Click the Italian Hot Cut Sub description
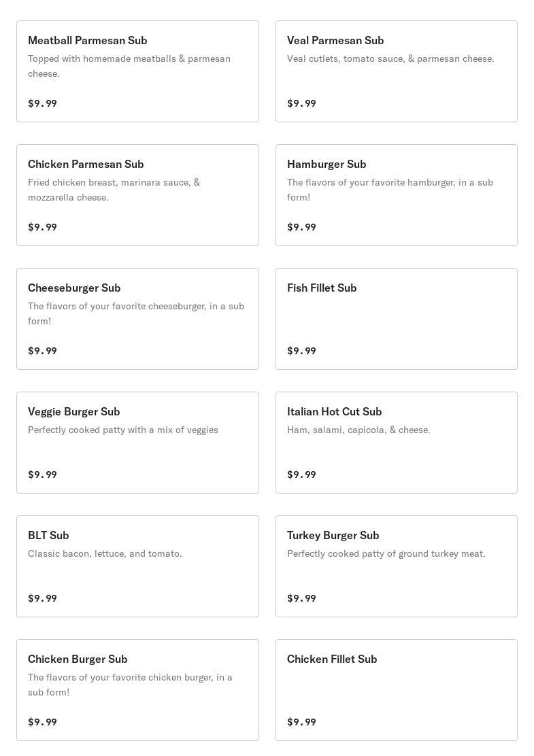The image size is (534, 756). 358,430
